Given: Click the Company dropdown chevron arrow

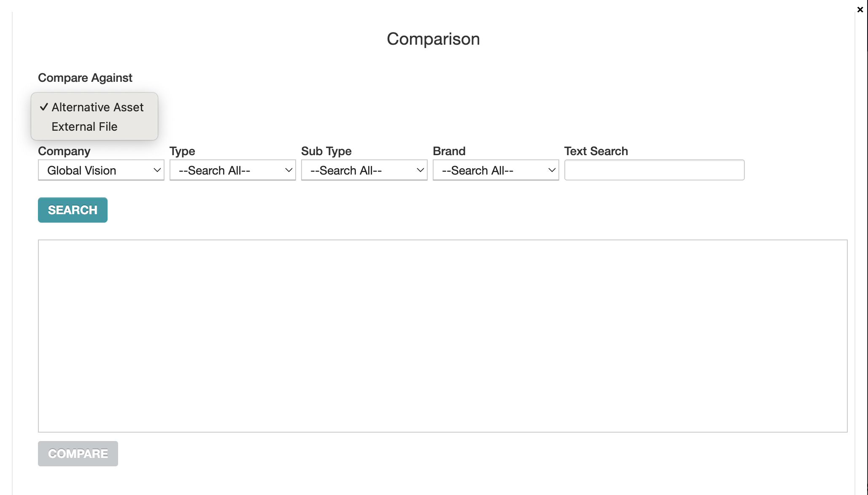Looking at the screenshot, I should click(157, 170).
